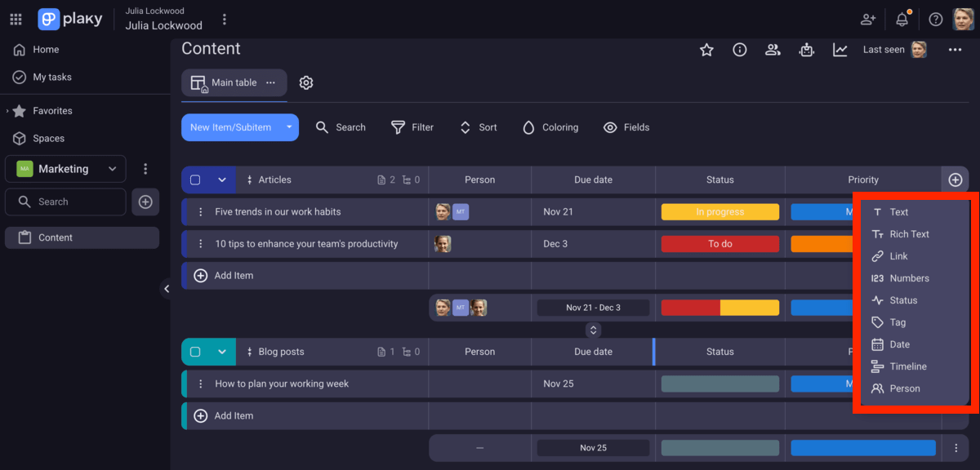Screen dimensions: 980x470
Task: Open the board insights chart icon
Action: pyautogui.click(x=840, y=50)
